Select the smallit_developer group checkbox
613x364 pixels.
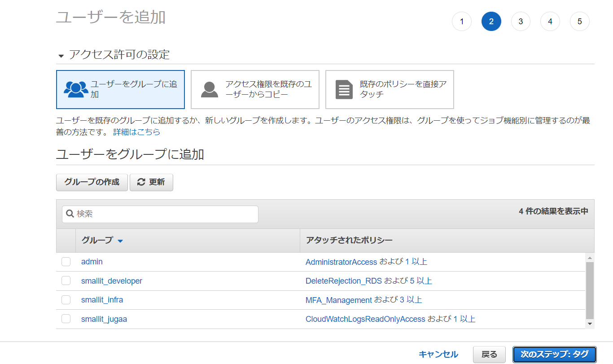[x=66, y=281]
